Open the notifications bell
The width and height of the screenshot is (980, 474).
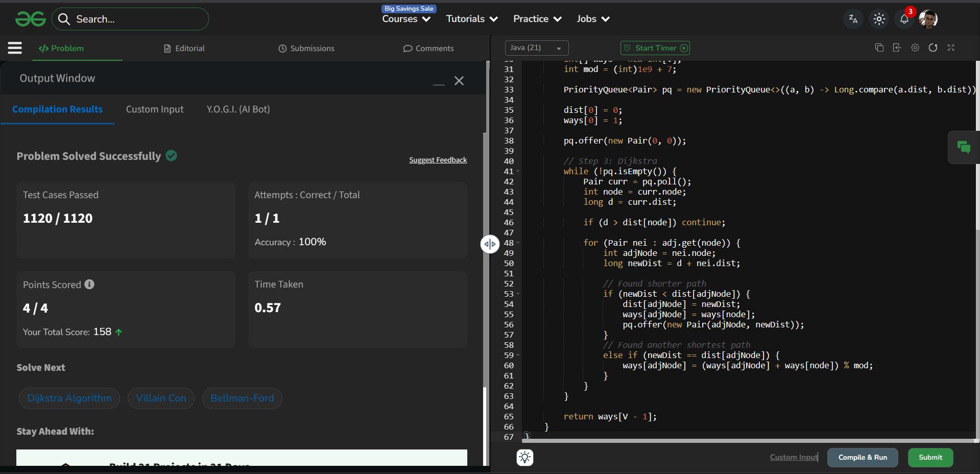pos(904,19)
